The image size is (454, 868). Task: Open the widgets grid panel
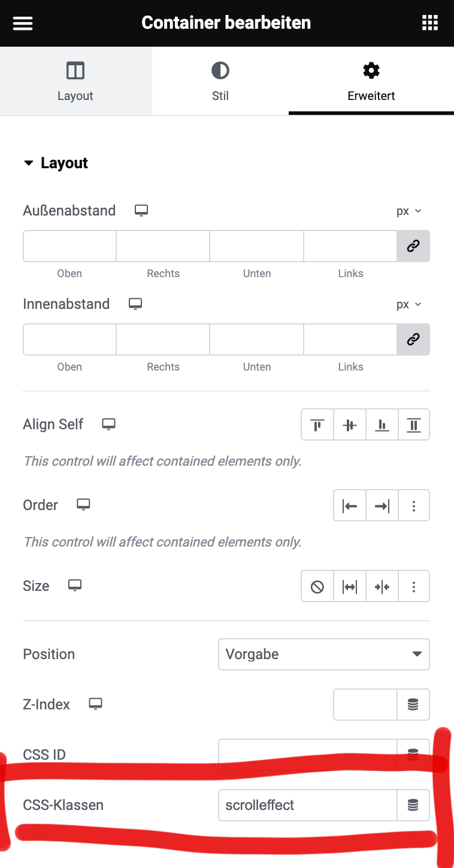pos(430,23)
